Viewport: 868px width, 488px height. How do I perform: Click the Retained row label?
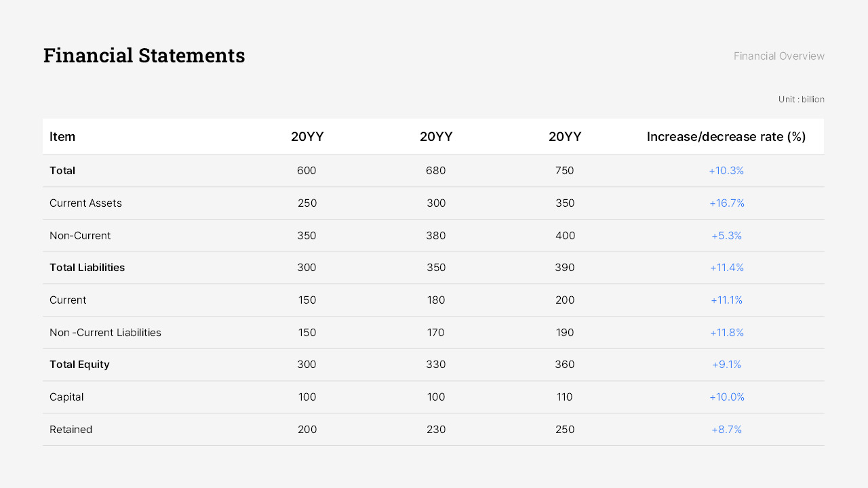click(x=71, y=430)
